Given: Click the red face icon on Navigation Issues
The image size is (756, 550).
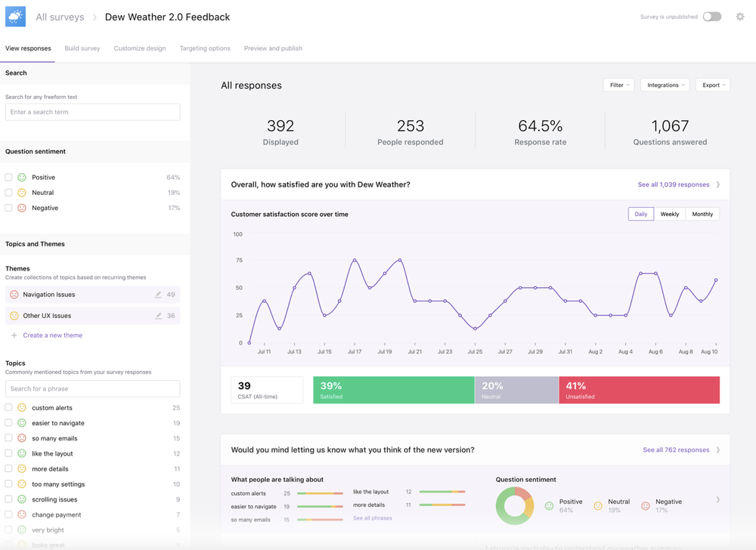Looking at the screenshot, I should (14, 294).
